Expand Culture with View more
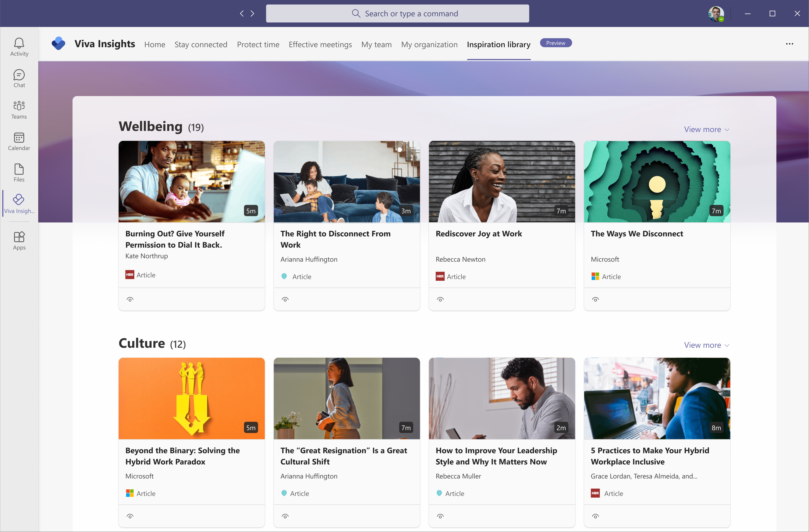 [706, 345]
